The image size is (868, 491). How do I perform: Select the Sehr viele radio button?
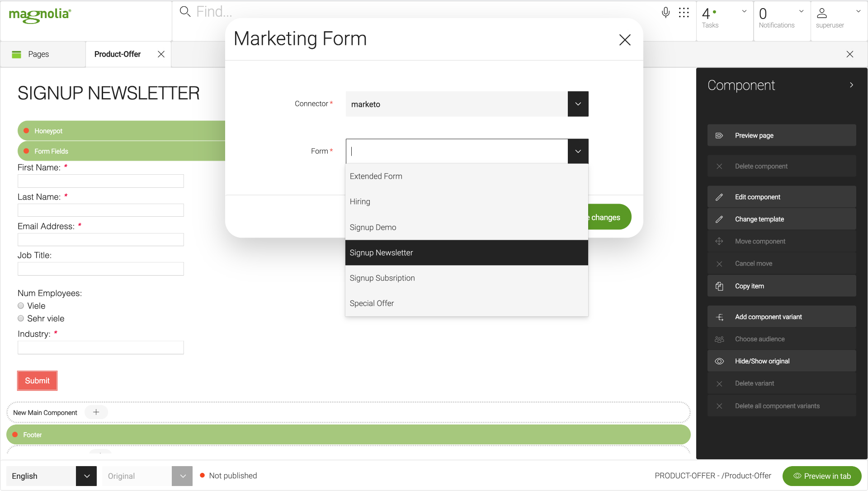tap(20, 318)
